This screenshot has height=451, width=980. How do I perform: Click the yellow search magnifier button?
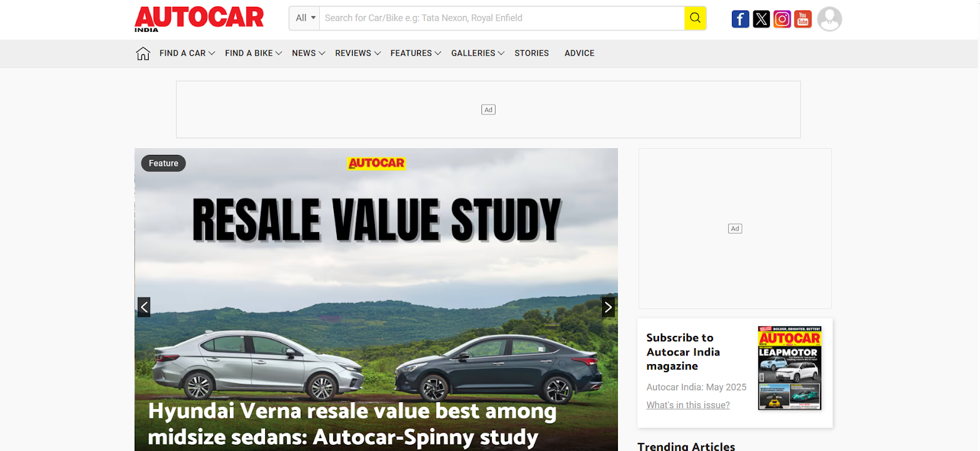[695, 18]
